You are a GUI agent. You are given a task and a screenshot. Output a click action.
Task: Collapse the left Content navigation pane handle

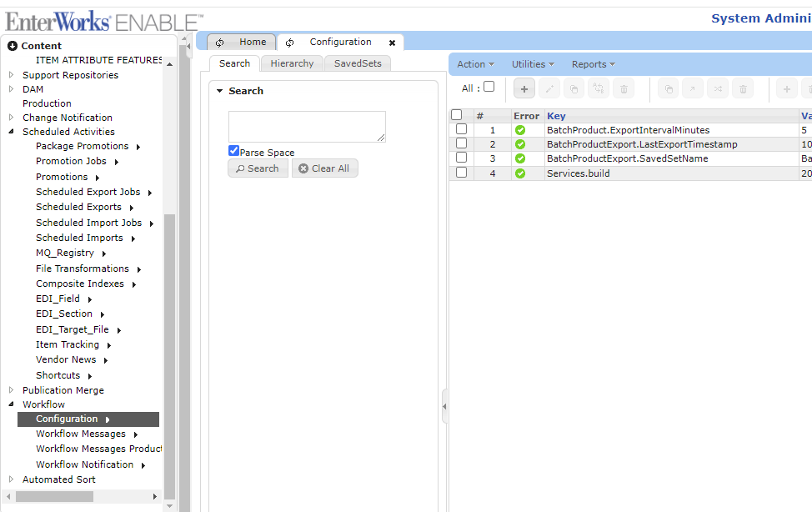click(x=188, y=46)
